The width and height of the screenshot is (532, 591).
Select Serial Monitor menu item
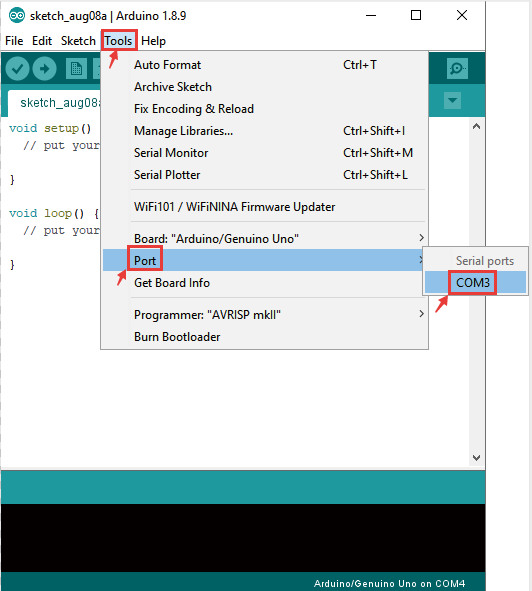(265, 153)
